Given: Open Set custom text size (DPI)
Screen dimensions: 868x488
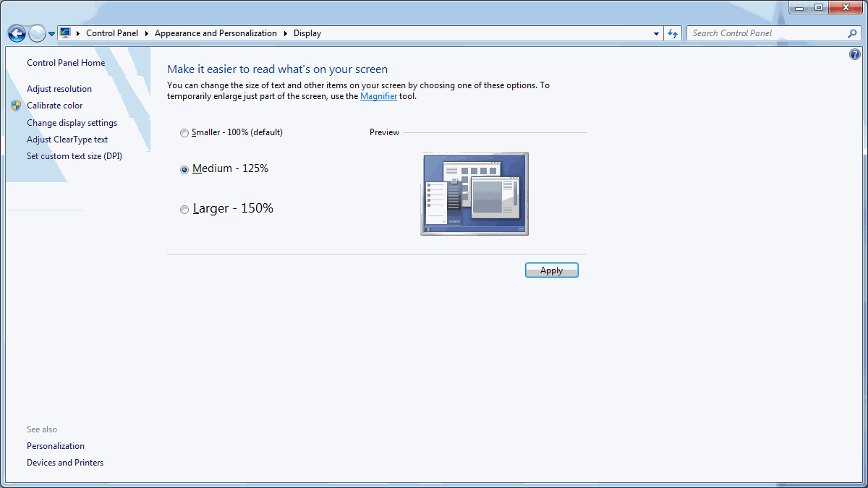Looking at the screenshot, I should 75,156.
